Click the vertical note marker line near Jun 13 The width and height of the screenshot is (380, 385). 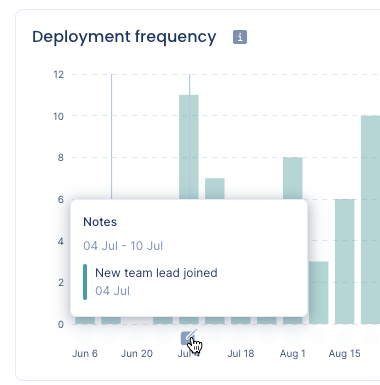(x=111, y=137)
